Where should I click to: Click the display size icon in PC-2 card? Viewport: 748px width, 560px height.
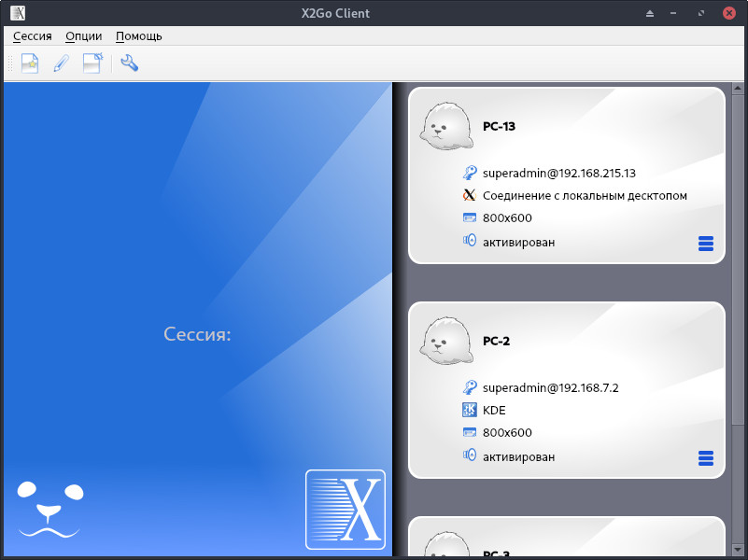[x=470, y=432]
